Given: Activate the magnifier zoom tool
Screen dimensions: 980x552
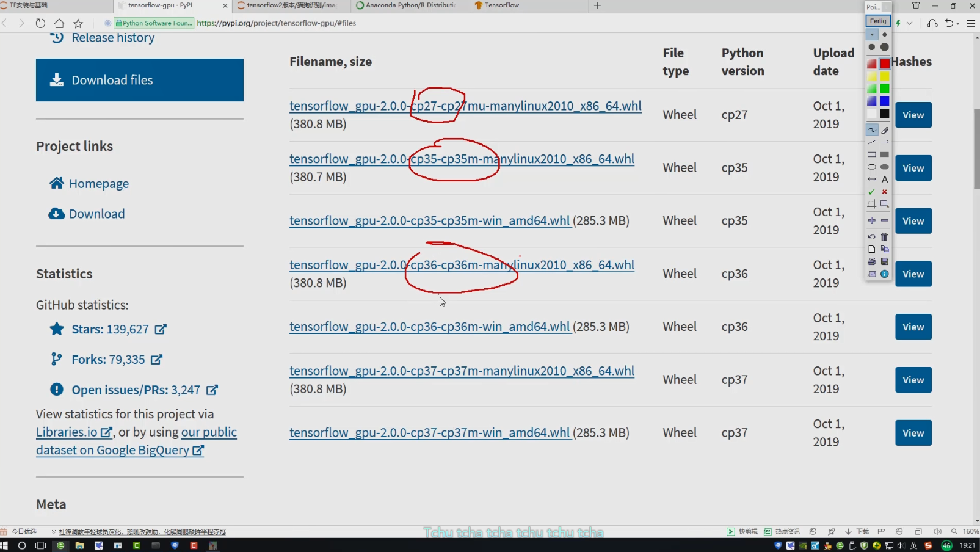Looking at the screenshot, I should pyautogui.click(x=885, y=204).
